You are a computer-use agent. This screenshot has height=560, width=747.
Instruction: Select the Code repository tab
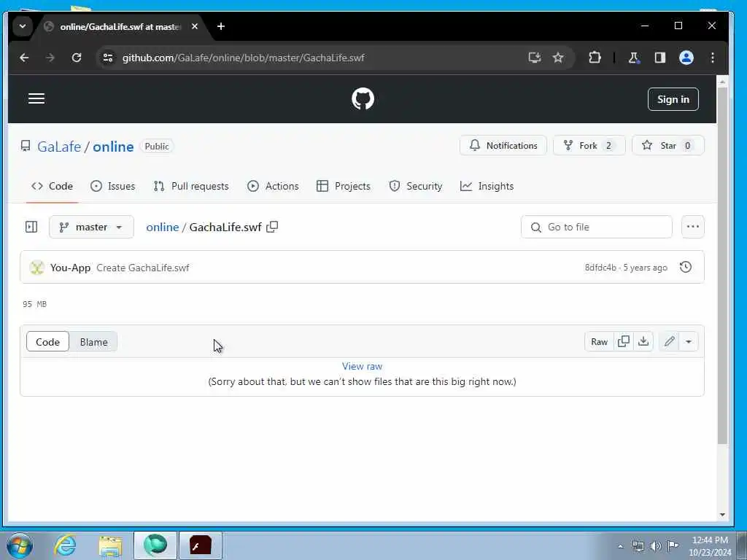[x=52, y=186]
